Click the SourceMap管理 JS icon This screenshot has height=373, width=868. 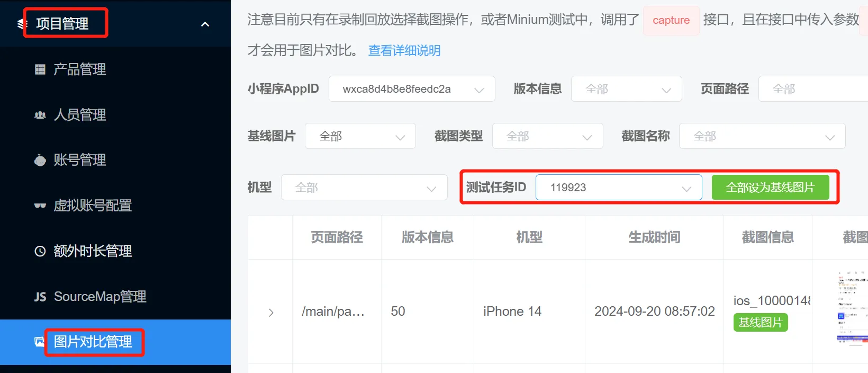pos(40,297)
